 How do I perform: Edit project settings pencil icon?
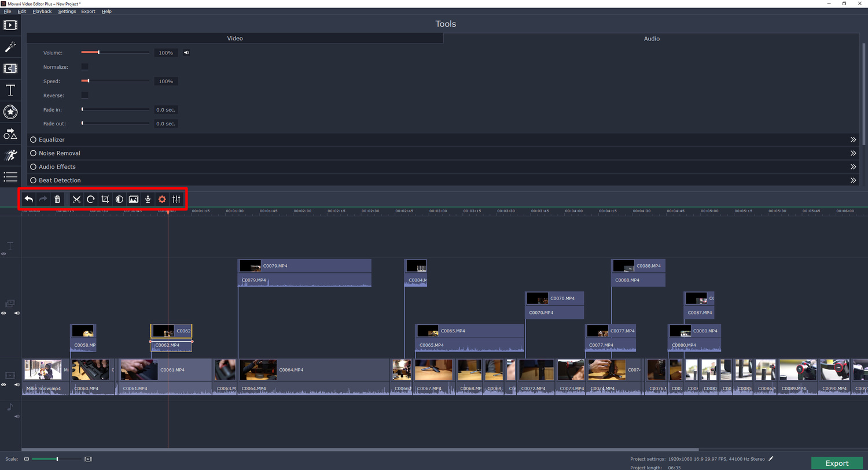point(771,458)
